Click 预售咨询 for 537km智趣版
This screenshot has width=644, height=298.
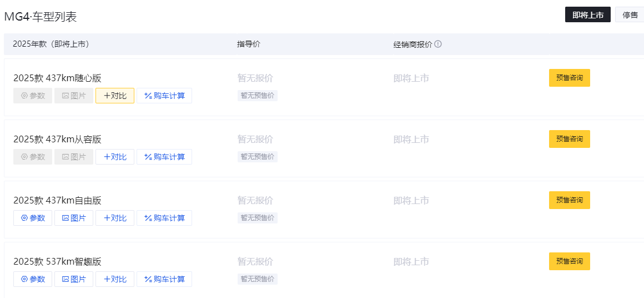(x=569, y=261)
